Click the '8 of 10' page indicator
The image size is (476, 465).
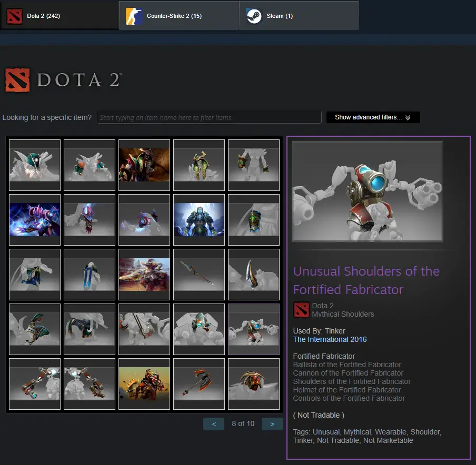click(x=243, y=424)
